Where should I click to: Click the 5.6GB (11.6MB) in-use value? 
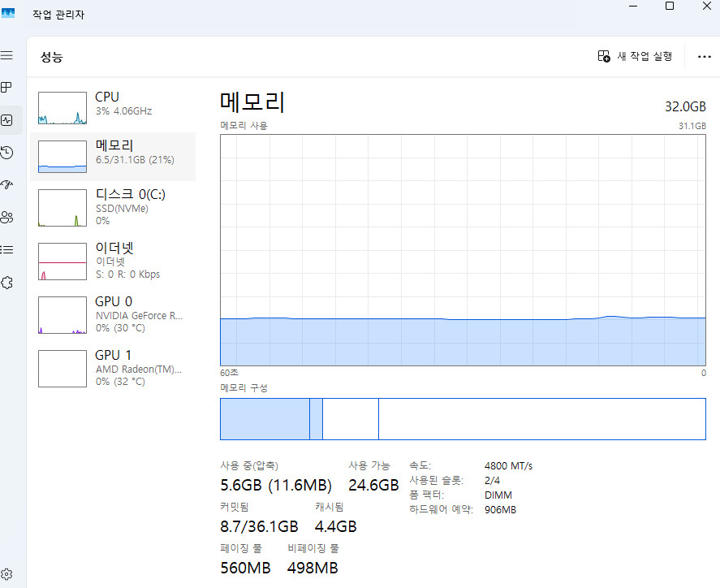coord(276,485)
